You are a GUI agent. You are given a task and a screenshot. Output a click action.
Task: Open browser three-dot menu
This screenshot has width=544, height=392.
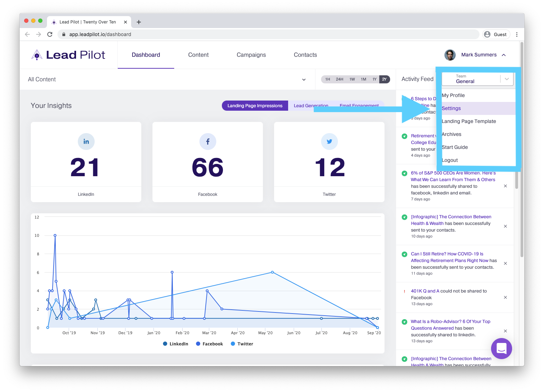click(x=517, y=34)
